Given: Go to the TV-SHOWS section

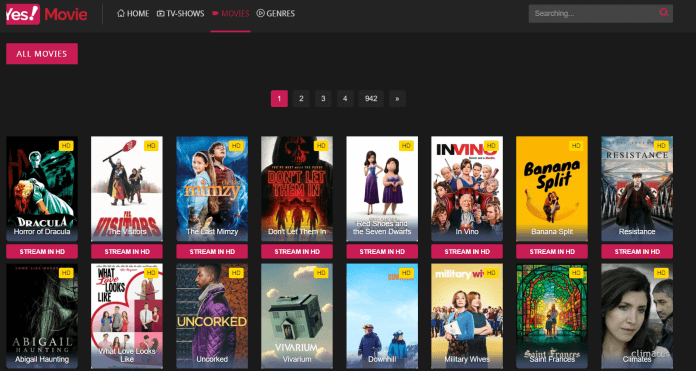Looking at the screenshot, I should tap(181, 14).
